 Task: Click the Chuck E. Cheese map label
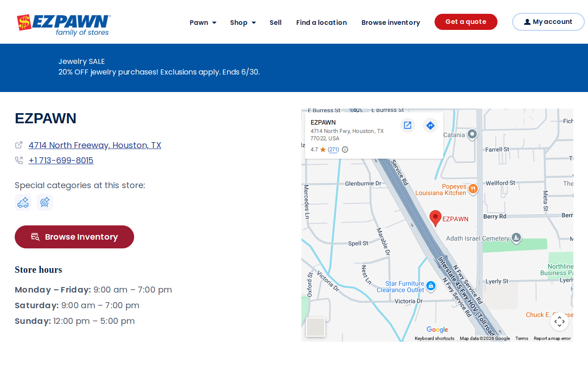pyautogui.click(x=549, y=315)
